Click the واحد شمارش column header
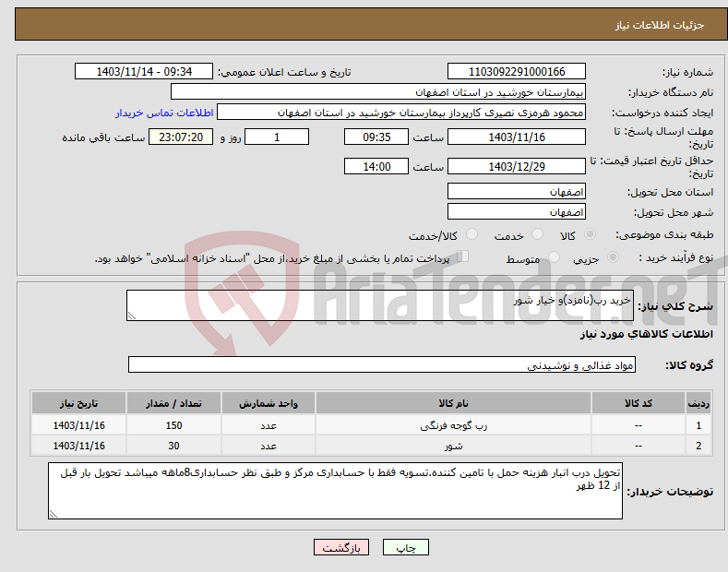This screenshot has width=728, height=572. point(269,403)
